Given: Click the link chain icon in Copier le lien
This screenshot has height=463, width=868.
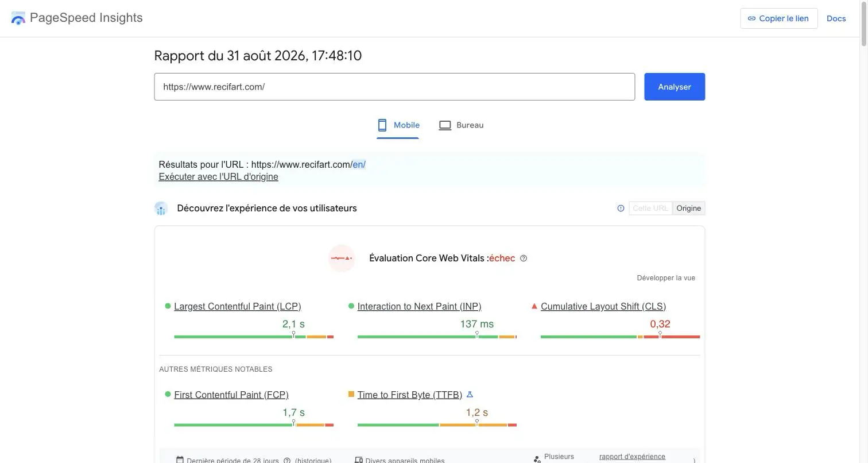Looking at the screenshot, I should (751, 18).
